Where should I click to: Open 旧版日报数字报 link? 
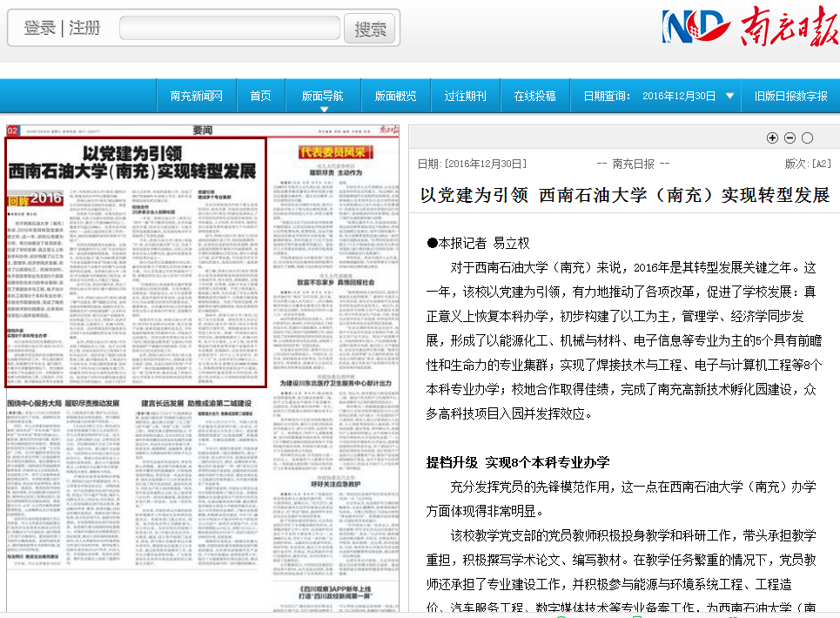click(790, 96)
